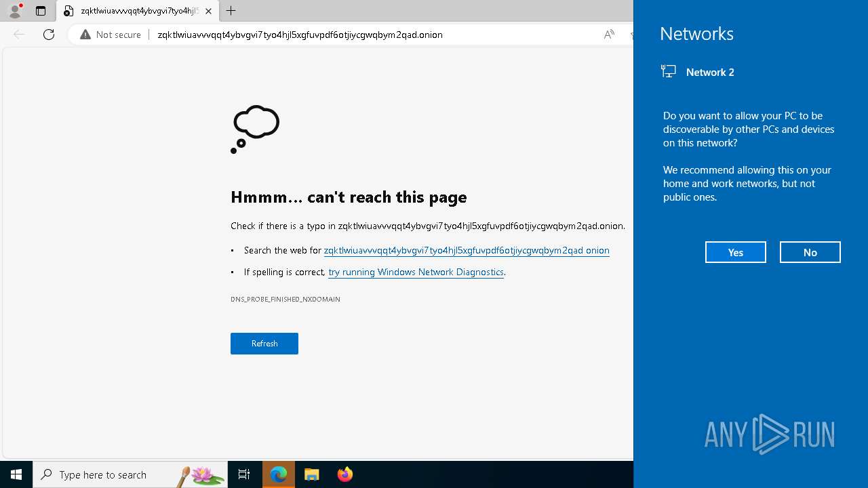The width and height of the screenshot is (868, 488).
Task: Select the DNS_PROBE_FINISHED_NXDOMAIN error text
Action: pos(285,299)
